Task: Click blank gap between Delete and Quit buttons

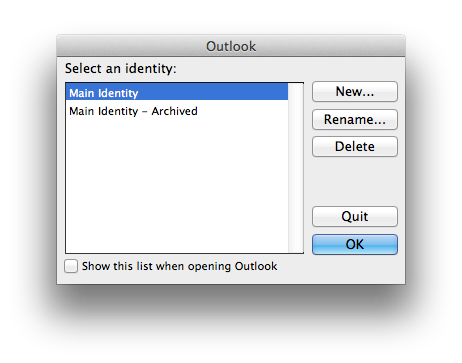Action: 355,182
